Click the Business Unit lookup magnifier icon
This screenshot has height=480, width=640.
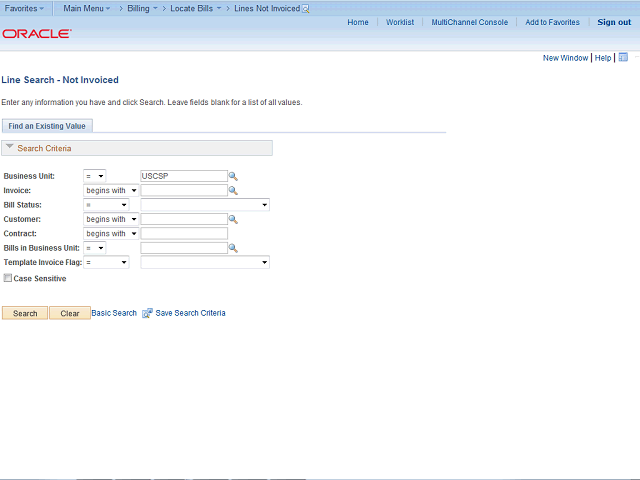(x=233, y=176)
